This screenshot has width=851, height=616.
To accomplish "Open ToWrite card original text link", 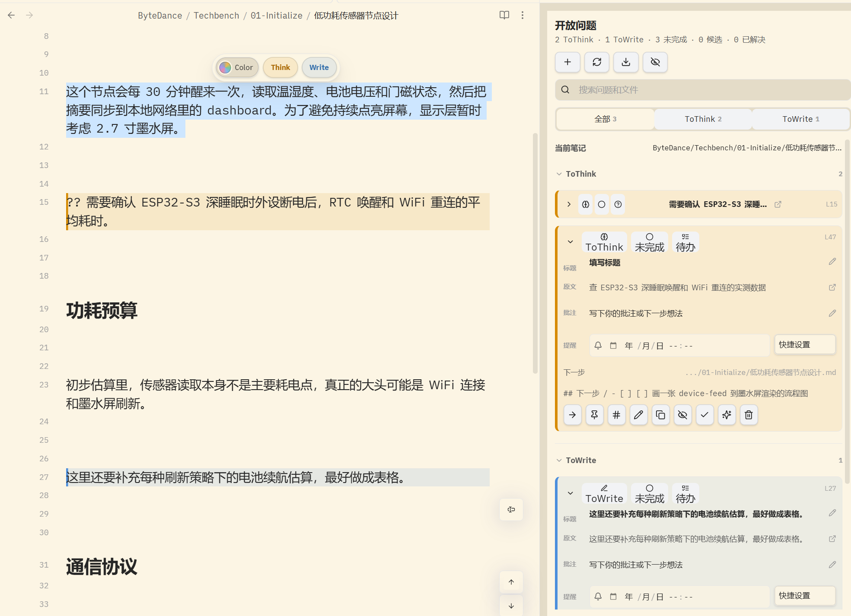I will [x=832, y=539].
